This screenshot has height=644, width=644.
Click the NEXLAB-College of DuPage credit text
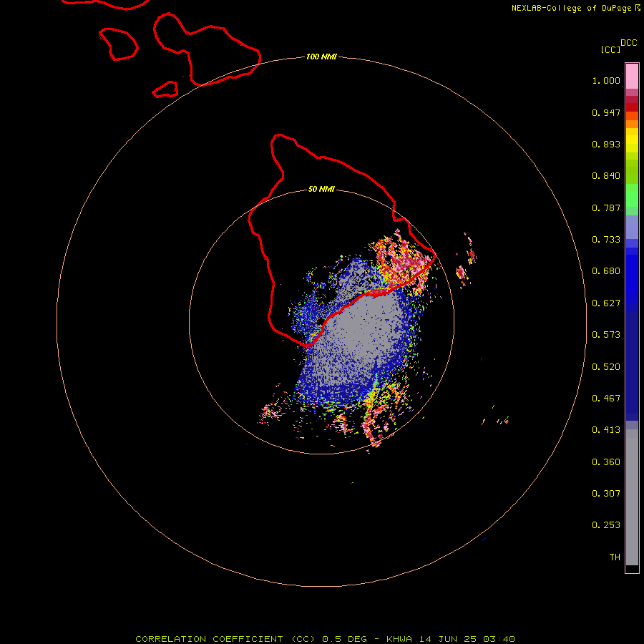click(x=571, y=8)
